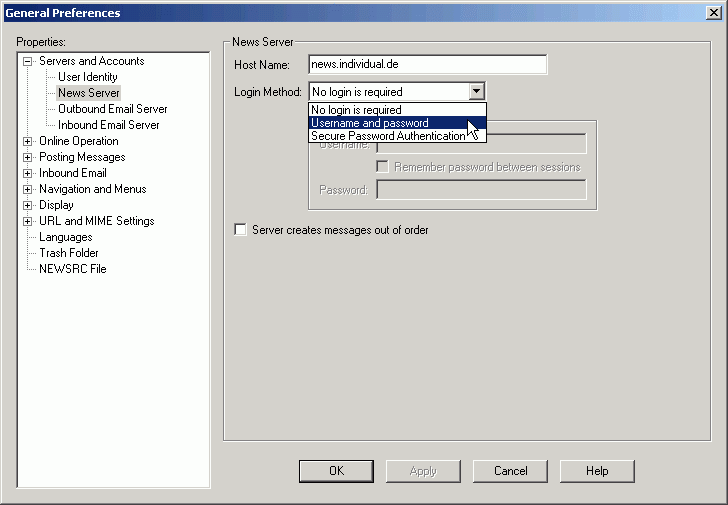Select User Identity in properties tree
Viewport: 728px width, 505px height.
pyautogui.click(x=88, y=77)
